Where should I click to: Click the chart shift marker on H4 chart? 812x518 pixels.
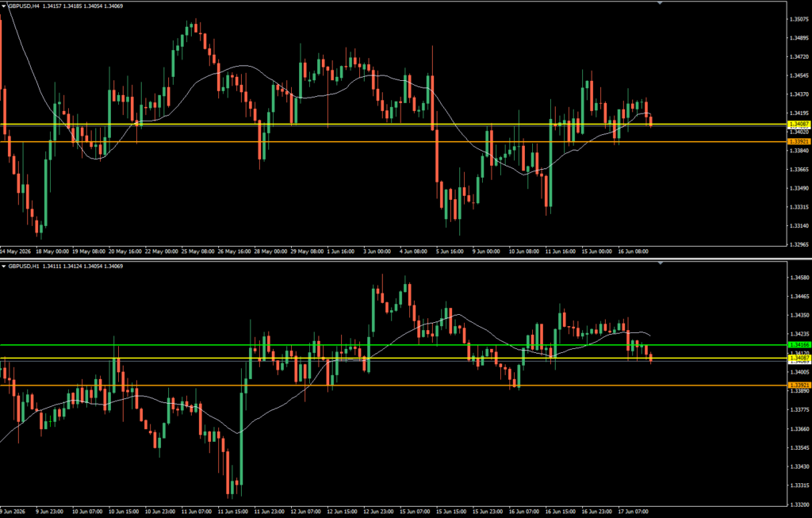(660, 3)
